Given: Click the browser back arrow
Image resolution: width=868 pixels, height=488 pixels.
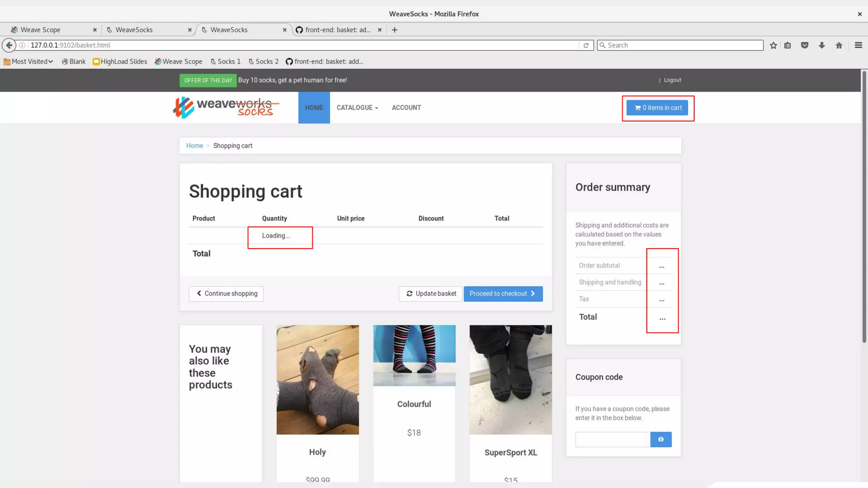Looking at the screenshot, I should pyautogui.click(x=9, y=45).
